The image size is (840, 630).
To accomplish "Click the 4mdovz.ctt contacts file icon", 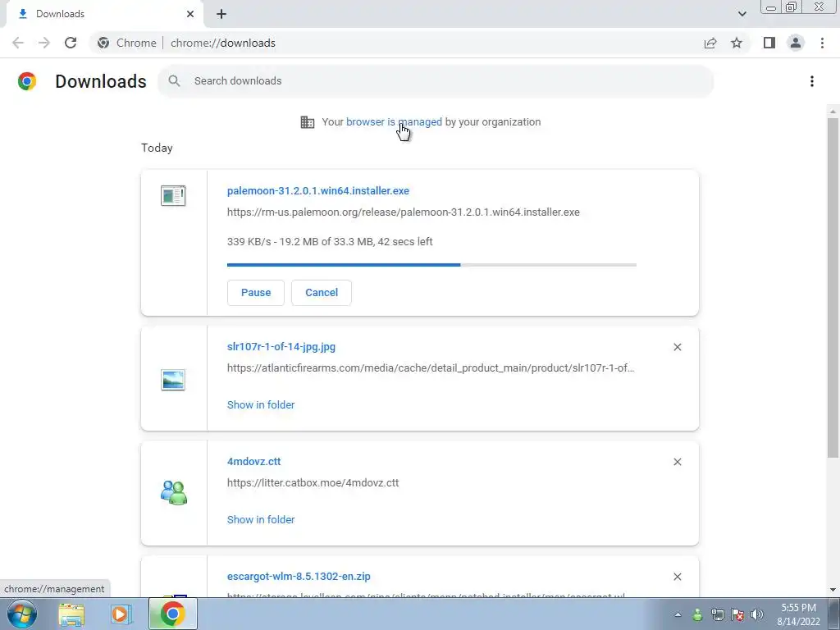I will click(174, 492).
